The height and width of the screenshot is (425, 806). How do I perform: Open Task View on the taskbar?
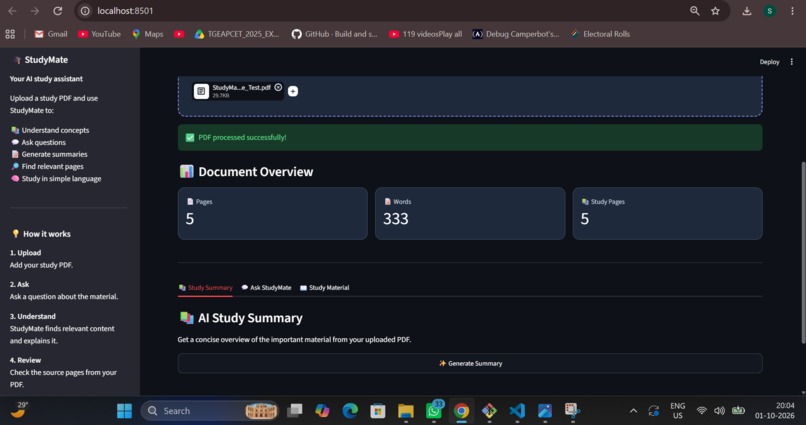pos(295,411)
